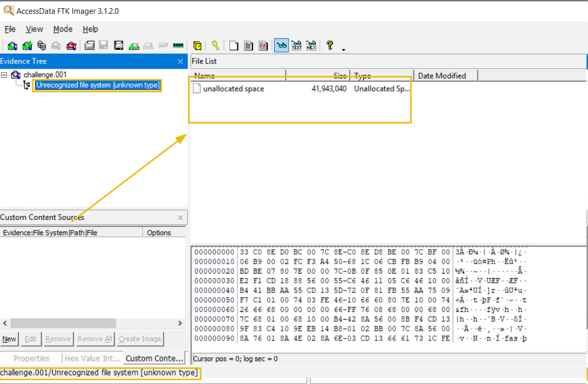Image resolution: width=588 pixels, height=384 pixels.
Task: Open the Mode menu
Action: click(x=62, y=29)
